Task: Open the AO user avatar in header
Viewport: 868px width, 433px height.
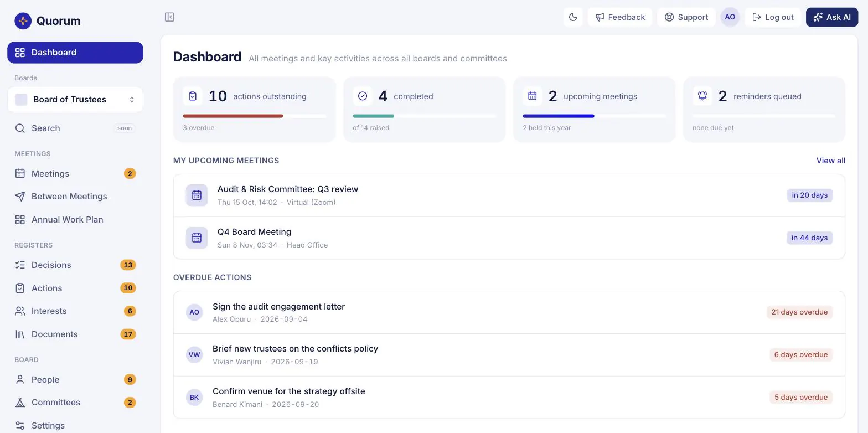Action: pyautogui.click(x=730, y=17)
